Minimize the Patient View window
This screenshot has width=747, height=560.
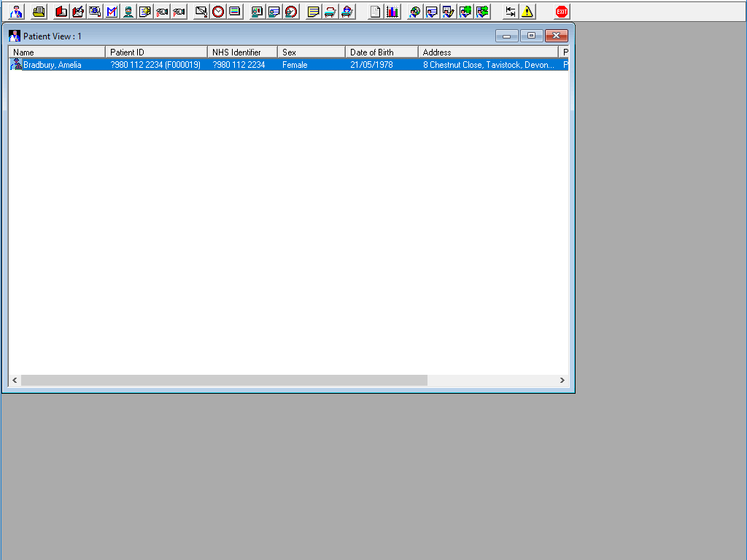click(507, 36)
